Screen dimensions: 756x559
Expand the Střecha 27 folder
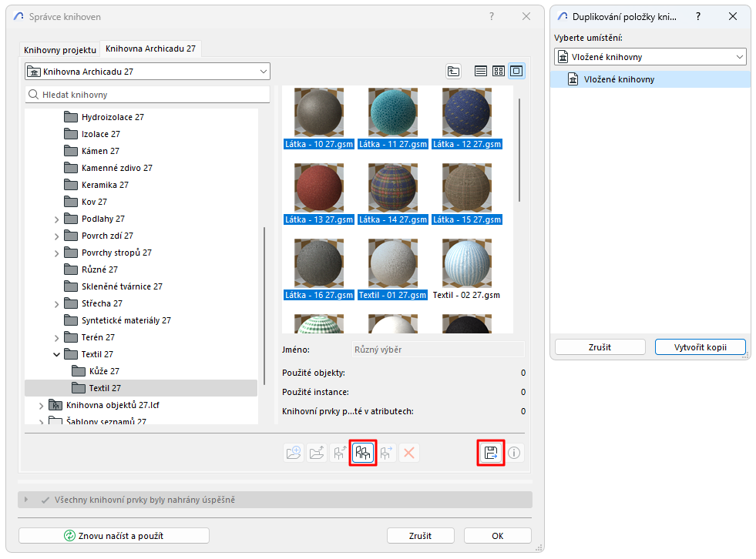tap(56, 304)
